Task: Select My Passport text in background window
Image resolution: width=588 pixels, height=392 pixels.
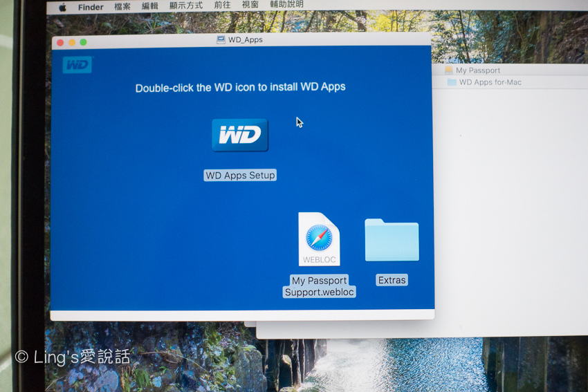Action: coord(478,71)
